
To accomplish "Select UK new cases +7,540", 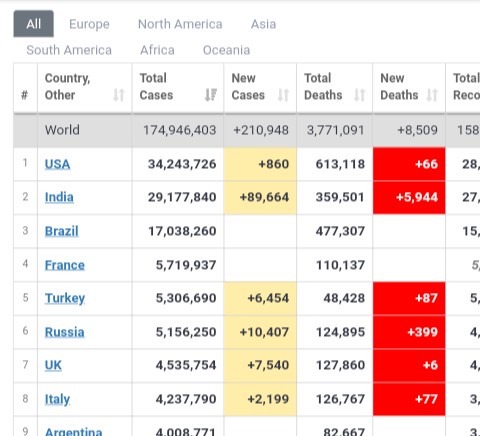I will [268, 365].
